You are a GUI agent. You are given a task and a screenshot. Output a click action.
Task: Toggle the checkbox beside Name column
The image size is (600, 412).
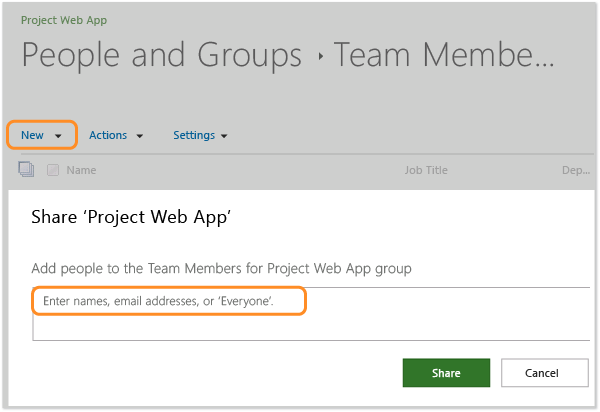point(53,170)
